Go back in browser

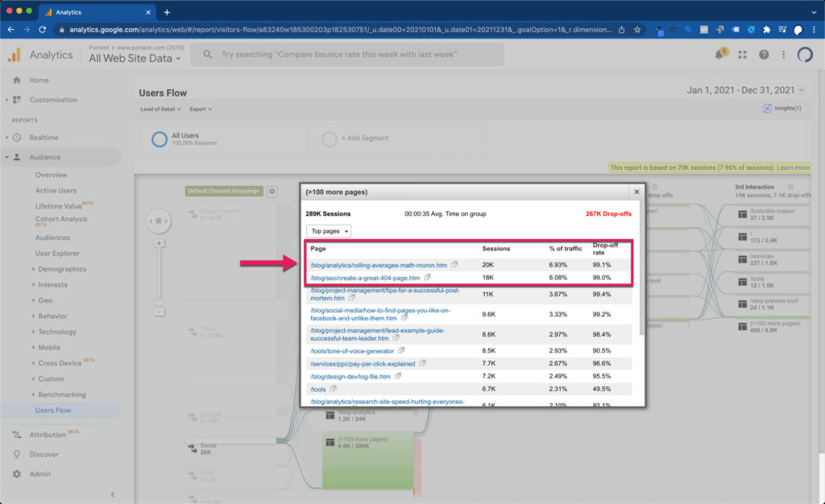(11, 30)
